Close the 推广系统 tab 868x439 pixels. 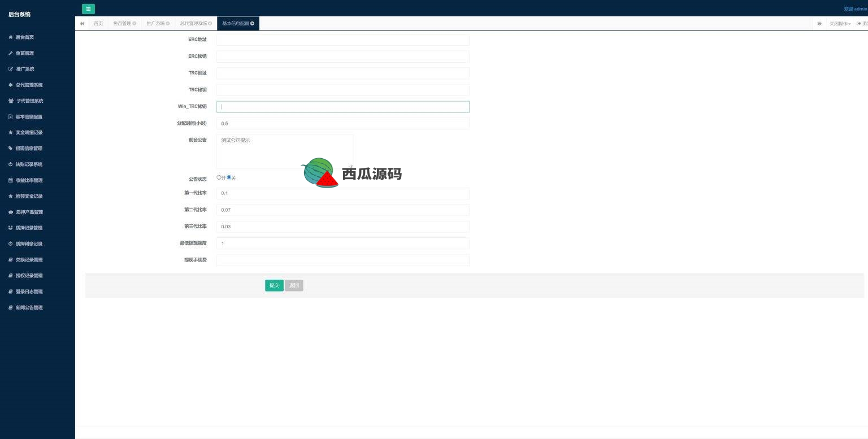coord(168,24)
